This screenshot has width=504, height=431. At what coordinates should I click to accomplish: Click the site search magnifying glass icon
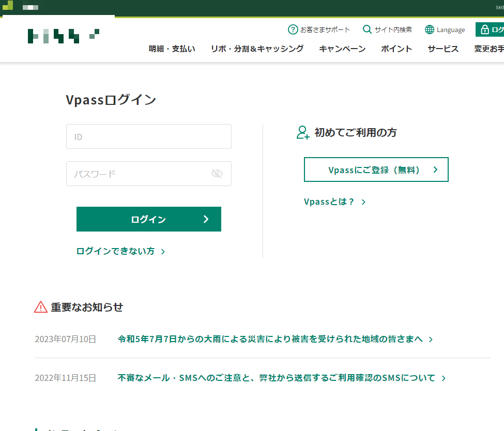pos(367,29)
